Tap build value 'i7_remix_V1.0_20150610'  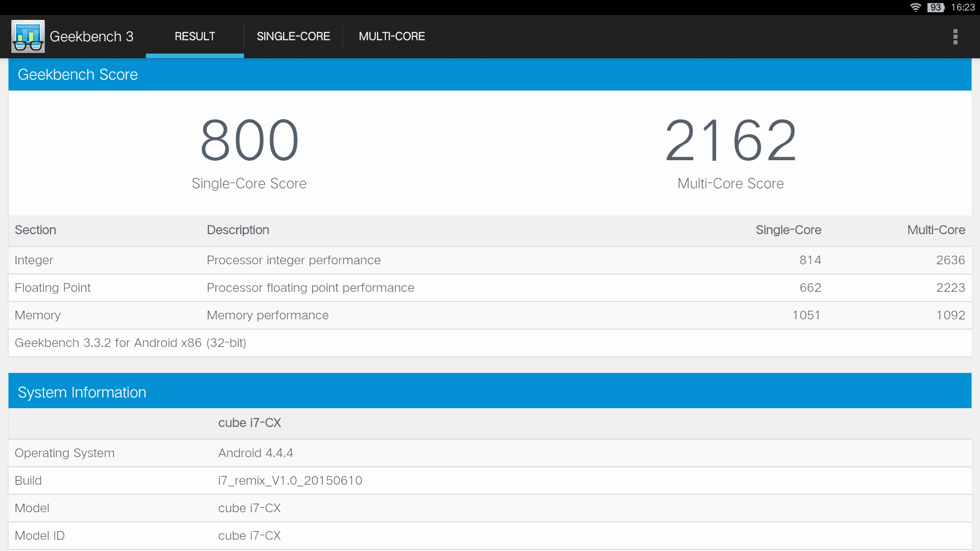pos(290,481)
